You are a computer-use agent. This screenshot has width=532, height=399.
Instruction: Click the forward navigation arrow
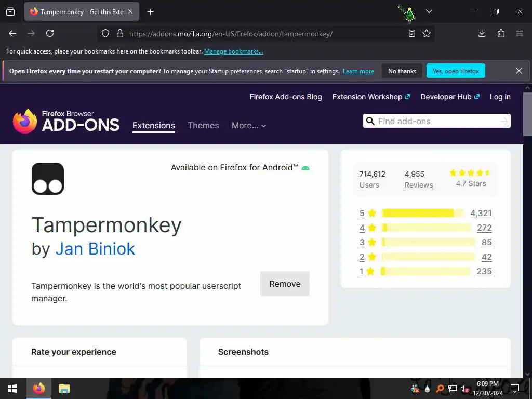(x=31, y=33)
